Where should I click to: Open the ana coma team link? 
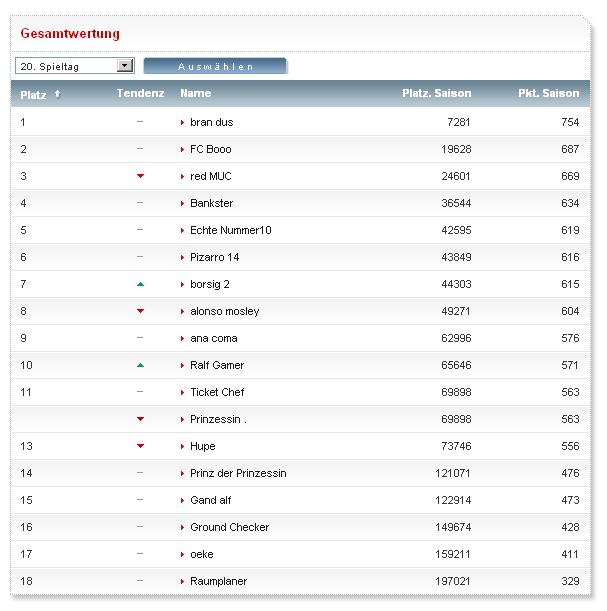pyautogui.click(x=213, y=338)
